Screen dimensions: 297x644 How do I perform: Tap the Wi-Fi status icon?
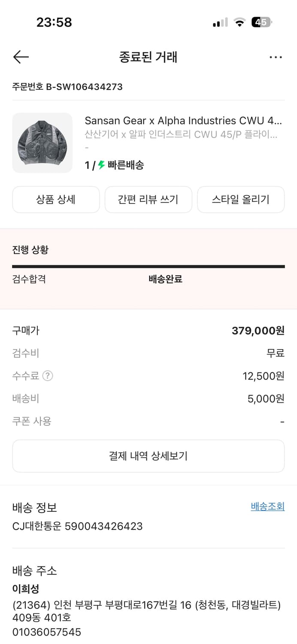pos(239,22)
